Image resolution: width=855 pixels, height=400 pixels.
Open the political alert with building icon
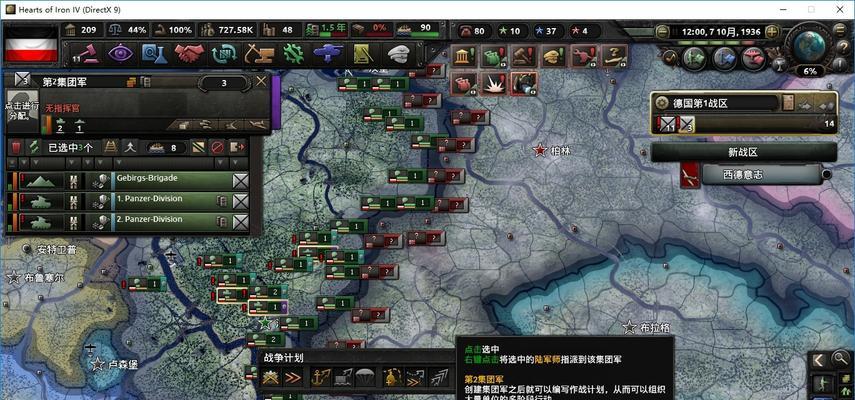tap(464, 56)
